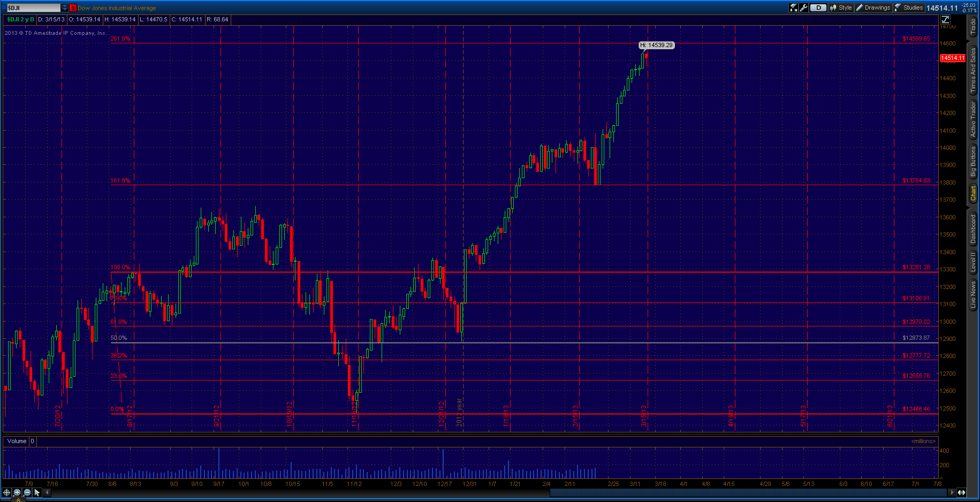Image resolution: width=980 pixels, height=502 pixels.
Task: Select the zoom in magnifier tool
Action: pos(17,492)
